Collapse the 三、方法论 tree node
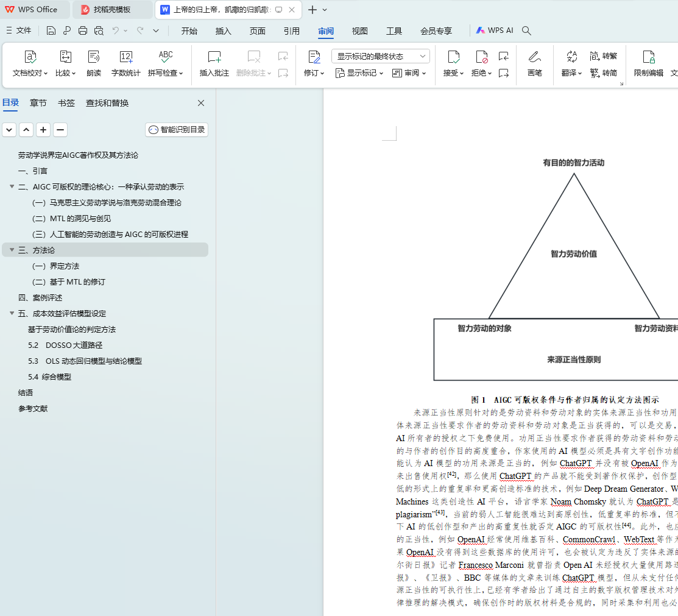 tap(12, 250)
